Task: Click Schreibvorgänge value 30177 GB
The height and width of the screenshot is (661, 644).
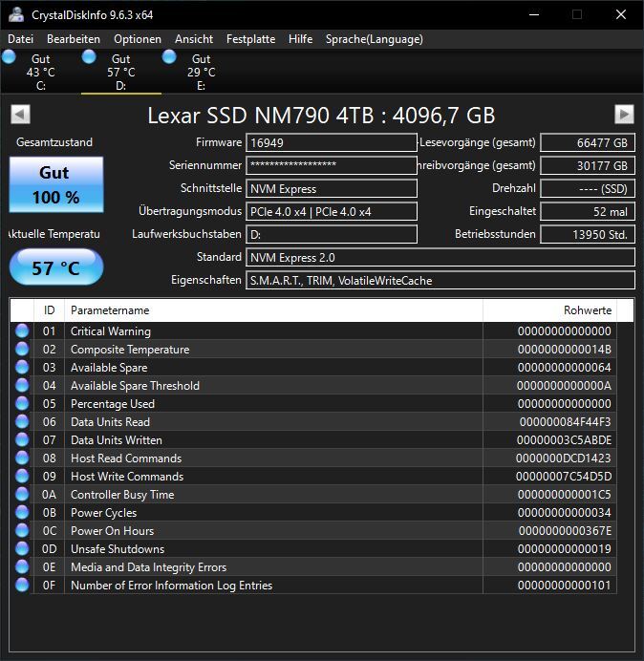Action: point(588,165)
